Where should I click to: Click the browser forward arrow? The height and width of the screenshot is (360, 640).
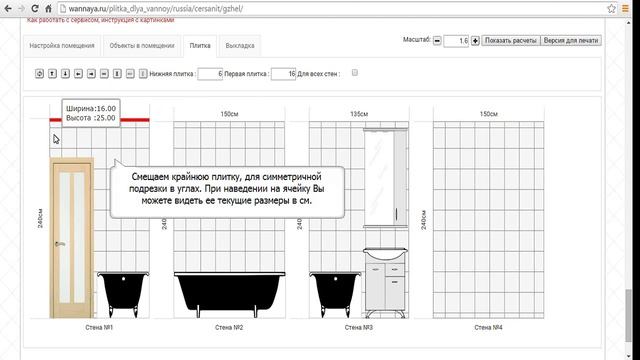(x=21, y=8)
